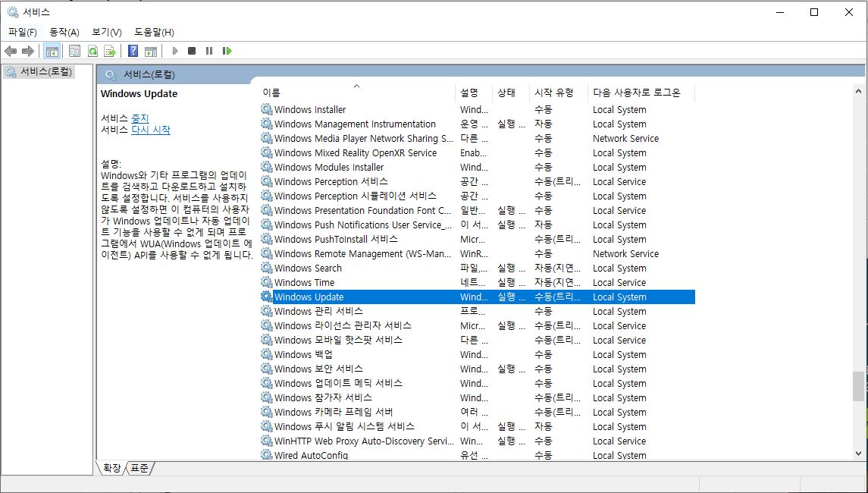Select Windows Perception 시뮬레이션 서비스 row
The width and height of the screenshot is (868, 493).
click(477, 196)
